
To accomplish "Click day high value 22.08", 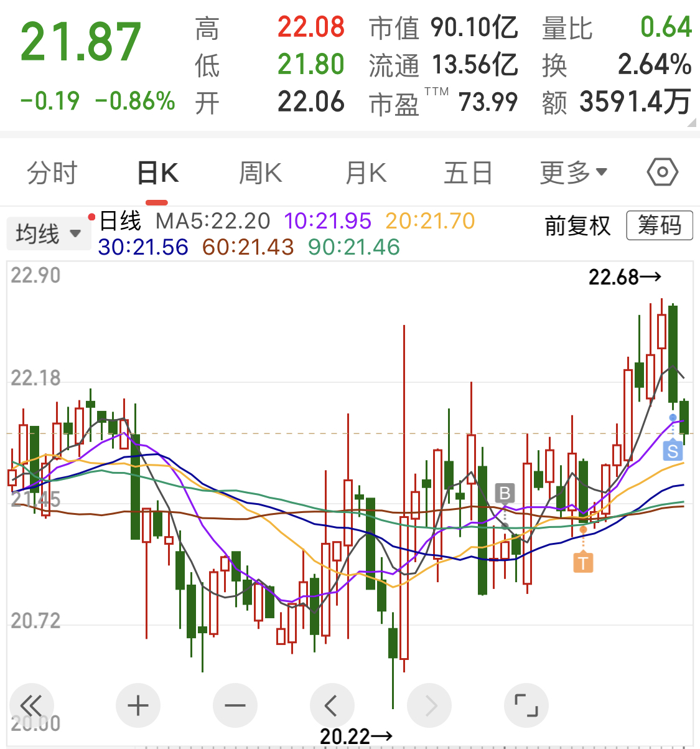I will pyautogui.click(x=310, y=27).
